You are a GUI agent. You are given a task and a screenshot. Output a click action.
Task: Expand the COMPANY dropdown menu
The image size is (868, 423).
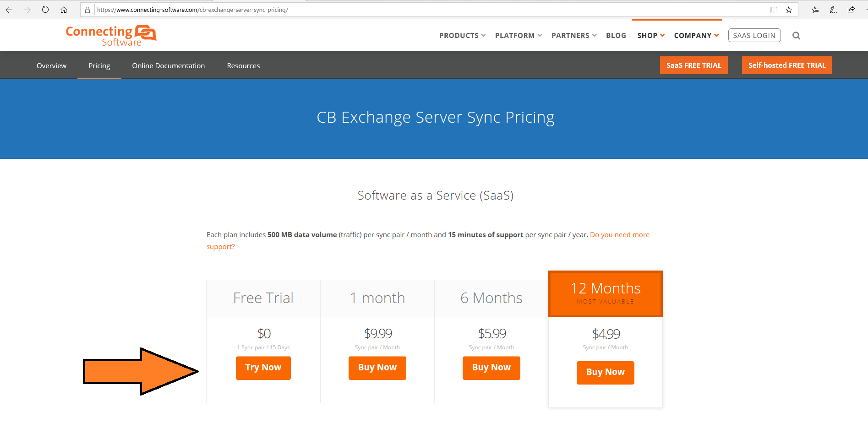[696, 35]
